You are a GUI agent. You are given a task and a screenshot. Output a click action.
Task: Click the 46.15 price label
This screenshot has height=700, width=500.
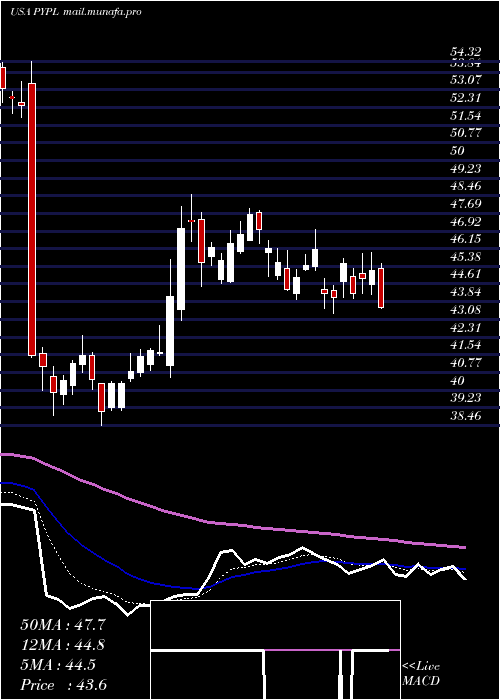coord(466,239)
